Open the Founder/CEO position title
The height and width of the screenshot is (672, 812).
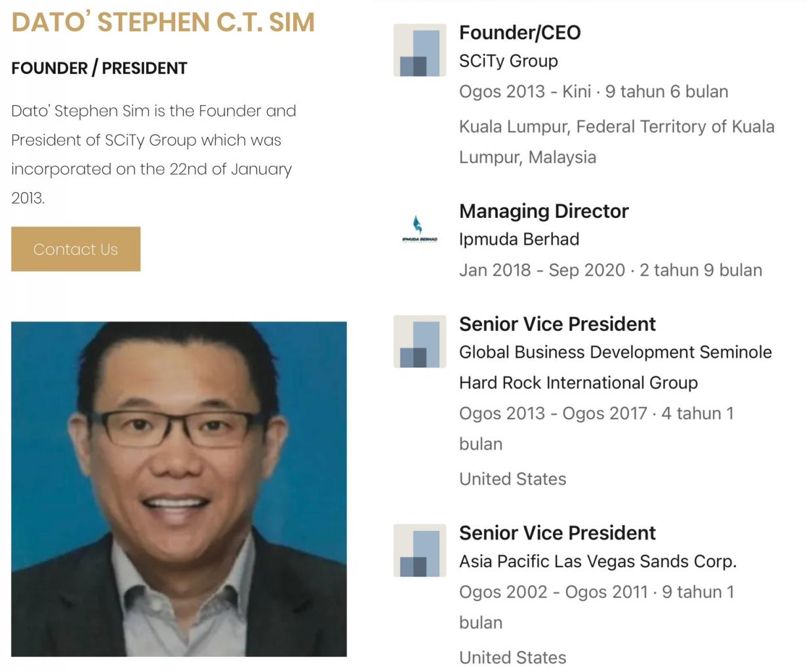pos(519,32)
